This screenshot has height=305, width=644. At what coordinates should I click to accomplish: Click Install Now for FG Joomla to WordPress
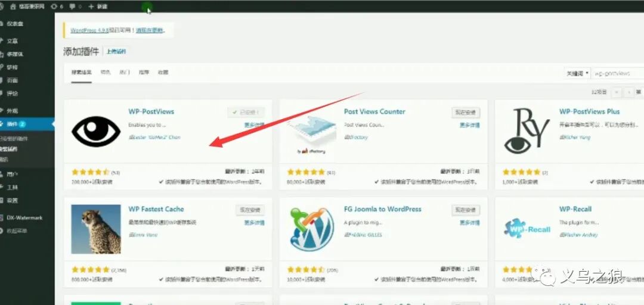point(466,210)
